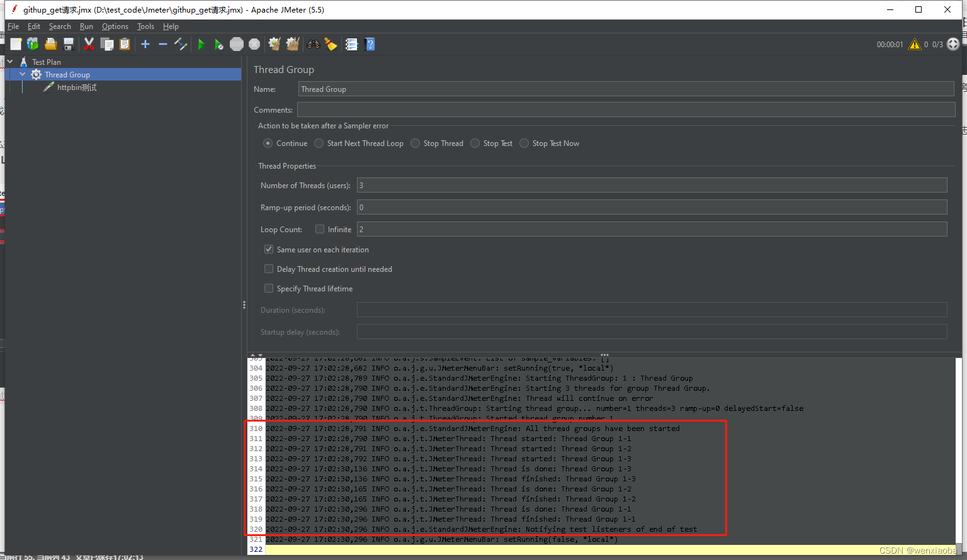This screenshot has width=967, height=560.
Task: Expand the log panel with the up arrow
Action: point(252,355)
